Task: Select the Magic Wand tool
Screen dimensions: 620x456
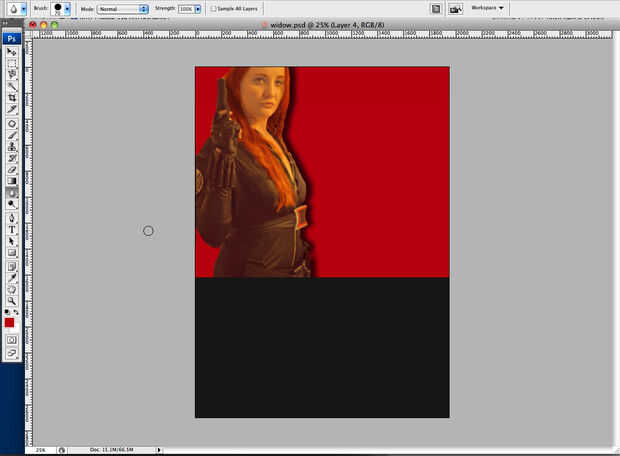Action: (x=11, y=86)
